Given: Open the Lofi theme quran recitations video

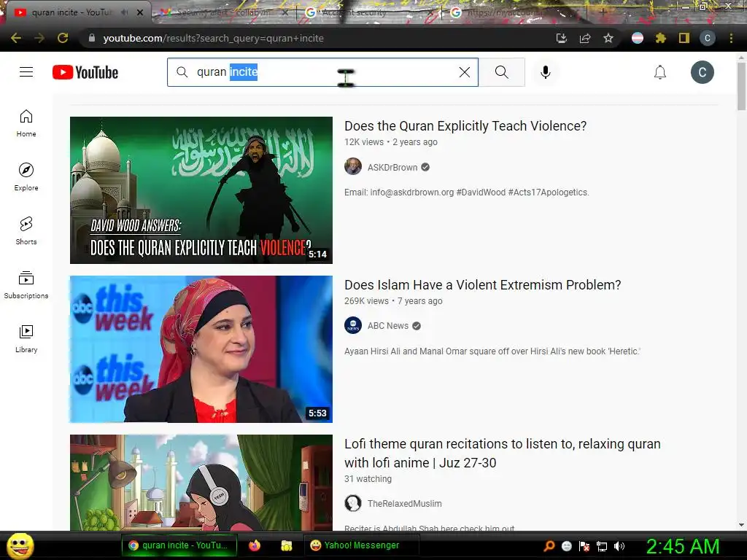Looking at the screenshot, I should [x=503, y=453].
